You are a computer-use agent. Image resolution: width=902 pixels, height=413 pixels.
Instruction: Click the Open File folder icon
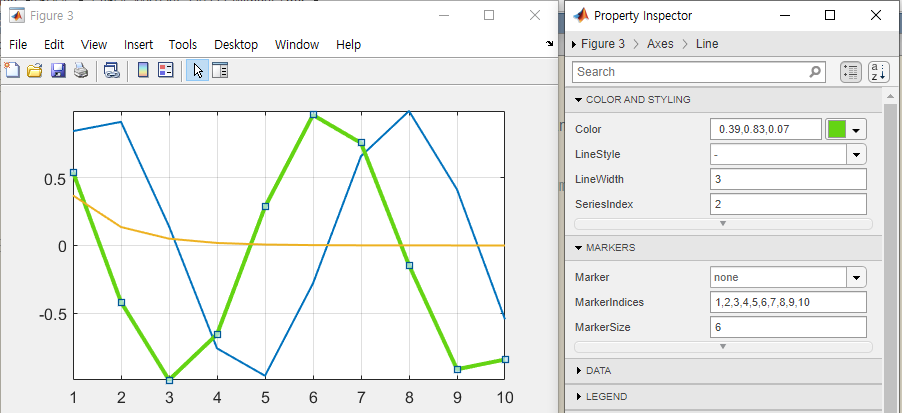click(x=35, y=71)
